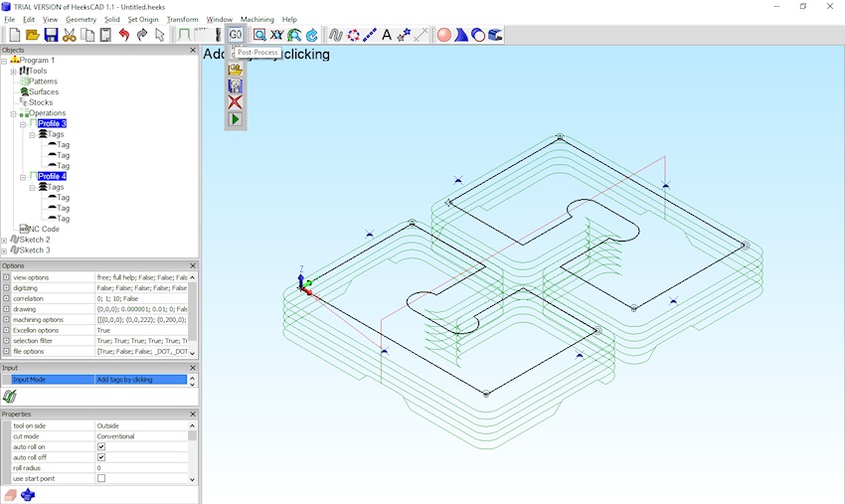845x504 pixels.
Task: Expand the Sketch 3 node
Action: (4, 251)
